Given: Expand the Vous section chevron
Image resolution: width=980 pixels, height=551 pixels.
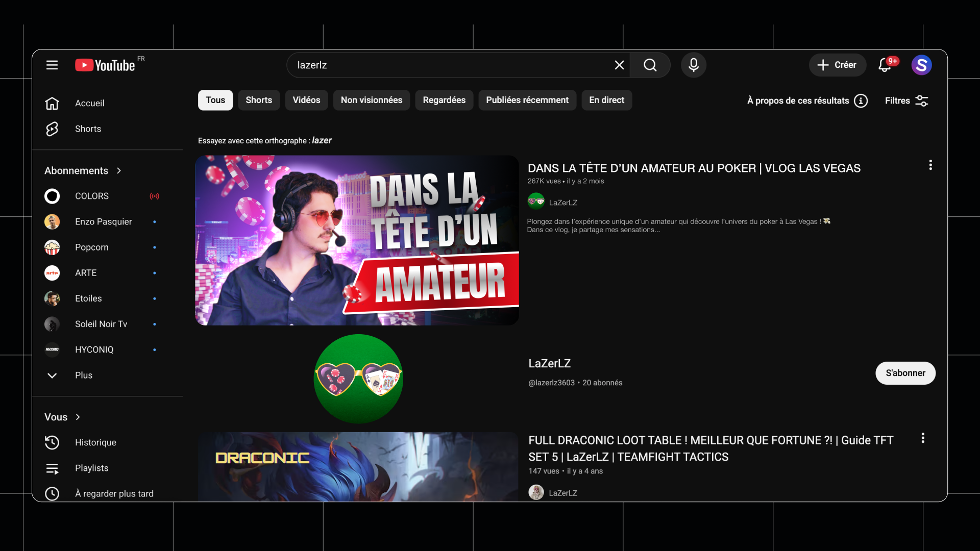Looking at the screenshot, I should coord(78,417).
